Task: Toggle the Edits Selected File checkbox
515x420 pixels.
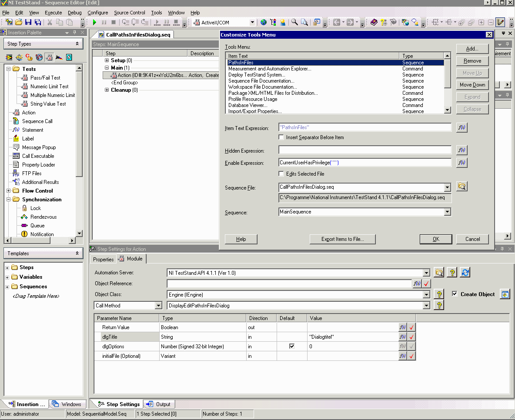Action: (x=281, y=174)
